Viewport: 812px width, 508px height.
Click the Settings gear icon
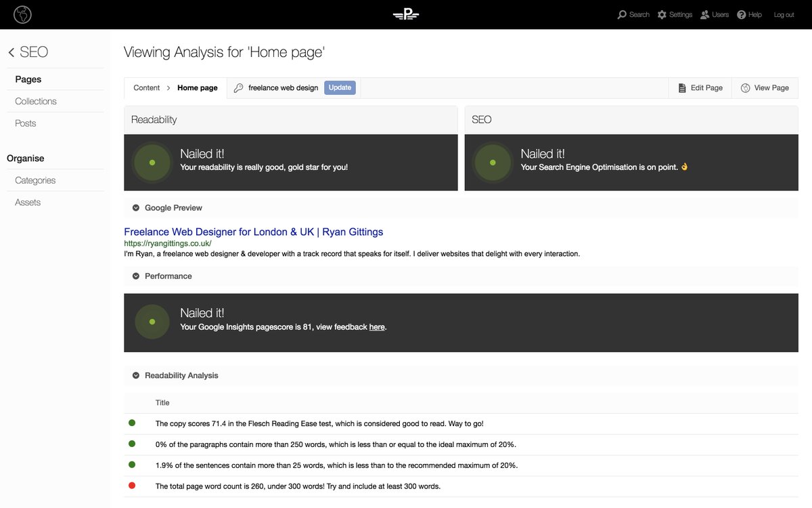coord(662,14)
